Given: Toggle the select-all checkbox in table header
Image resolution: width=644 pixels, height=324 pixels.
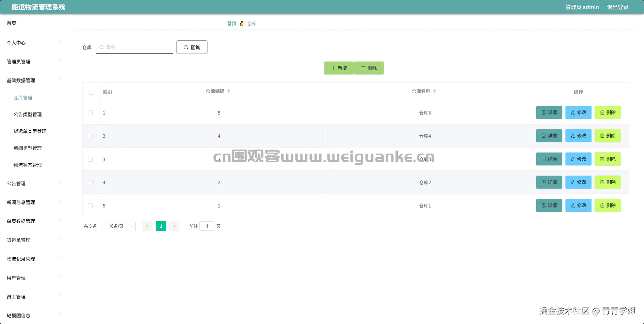Looking at the screenshot, I should click(x=91, y=92).
